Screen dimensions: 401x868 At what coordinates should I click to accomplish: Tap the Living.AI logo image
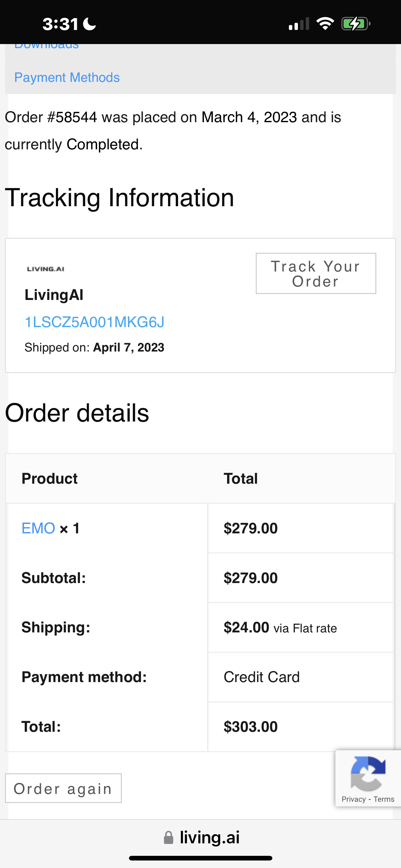coord(46,269)
